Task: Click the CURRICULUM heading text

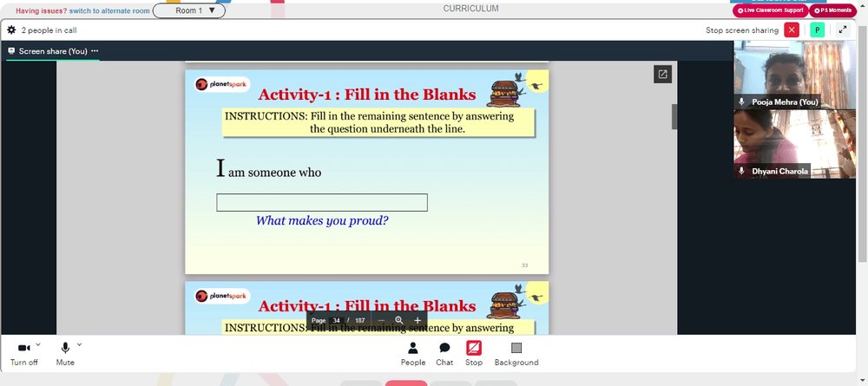Action: click(470, 9)
